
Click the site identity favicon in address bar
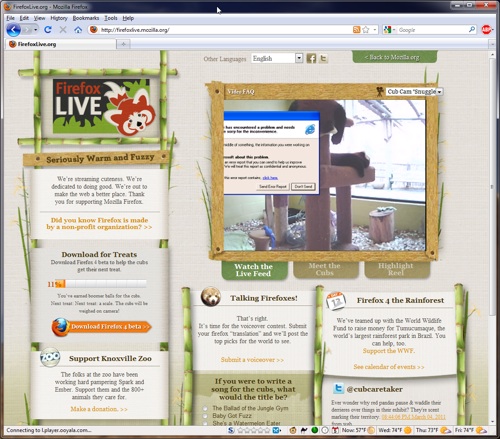94,30
